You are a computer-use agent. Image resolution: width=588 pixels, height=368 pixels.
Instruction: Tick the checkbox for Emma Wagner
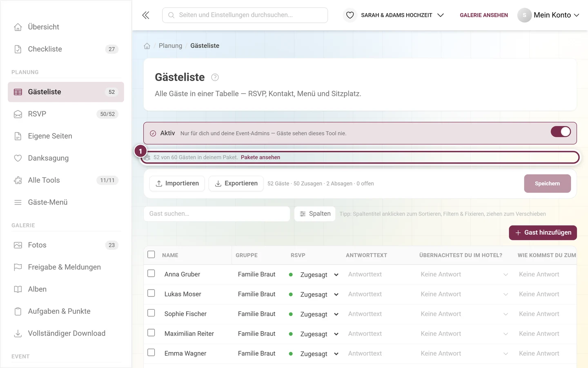(x=151, y=352)
